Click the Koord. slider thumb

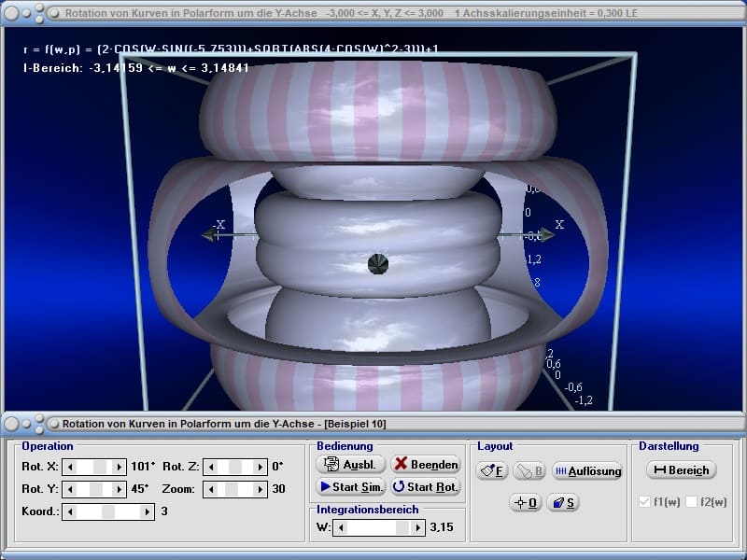(x=108, y=511)
